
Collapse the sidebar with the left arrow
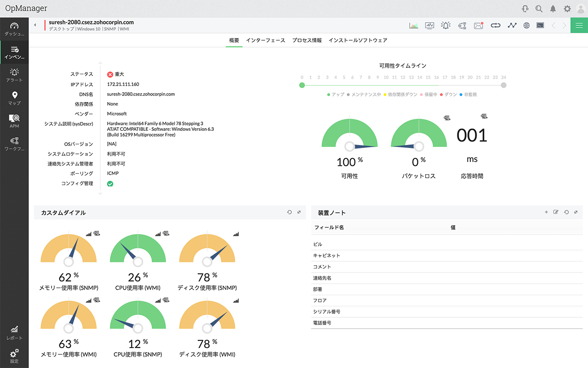point(35,25)
